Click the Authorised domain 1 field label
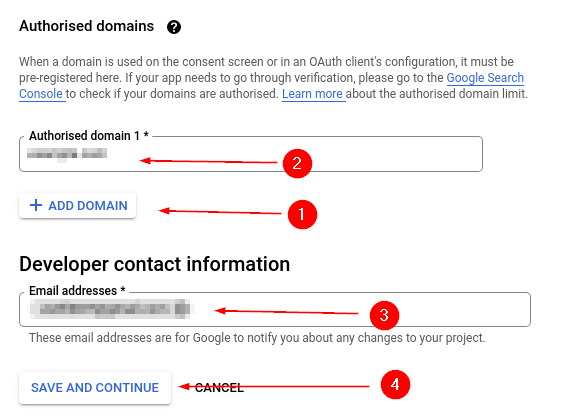Image resolution: width=564 pixels, height=417 pixels. (89, 136)
